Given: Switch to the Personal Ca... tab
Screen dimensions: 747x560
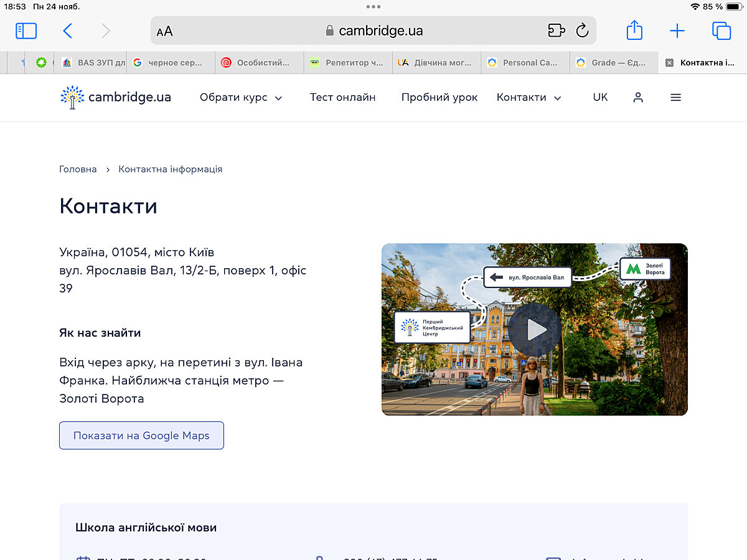Looking at the screenshot, I should click(525, 63).
